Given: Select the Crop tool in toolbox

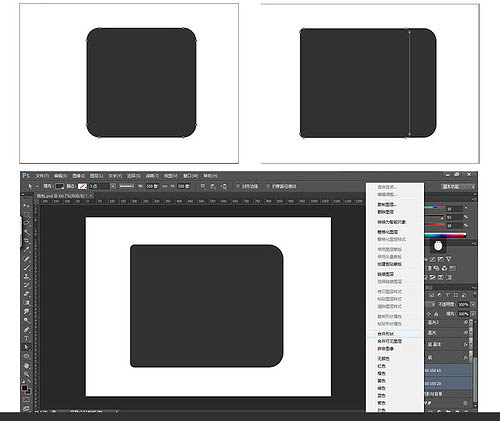Looking at the screenshot, I should pos(27,240).
